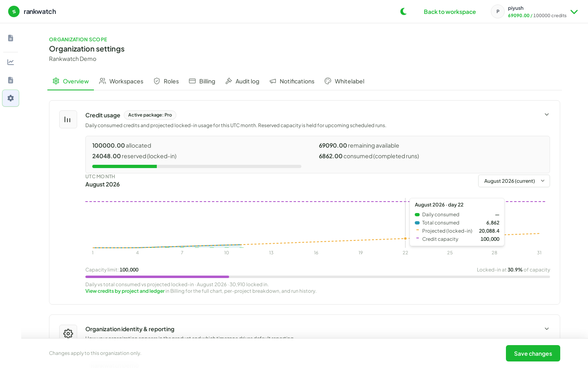Click the Roles shield icon
Screen dimensions: 588x368
click(x=157, y=81)
